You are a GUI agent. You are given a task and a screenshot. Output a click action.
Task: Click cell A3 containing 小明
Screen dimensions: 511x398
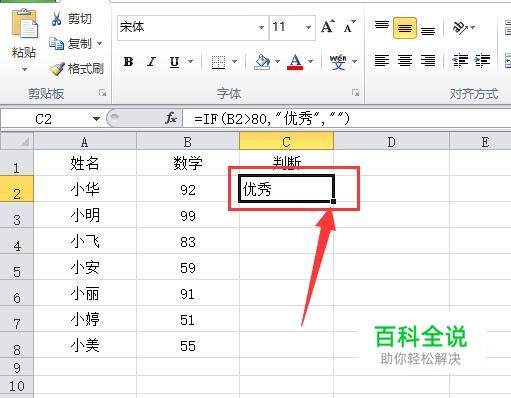(x=85, y=215)
